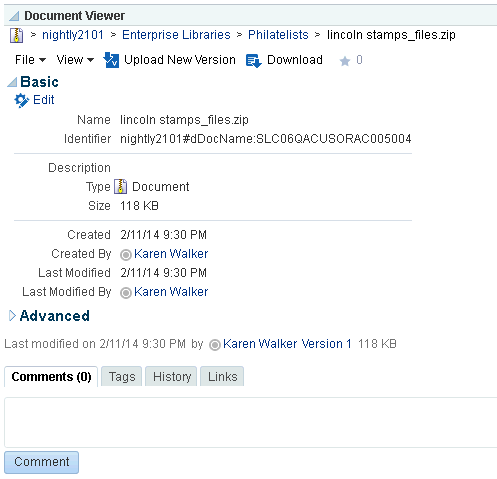Click presence icon in the Last modified on line
Screen dimensions: 497x479
(x=215, y=345)
